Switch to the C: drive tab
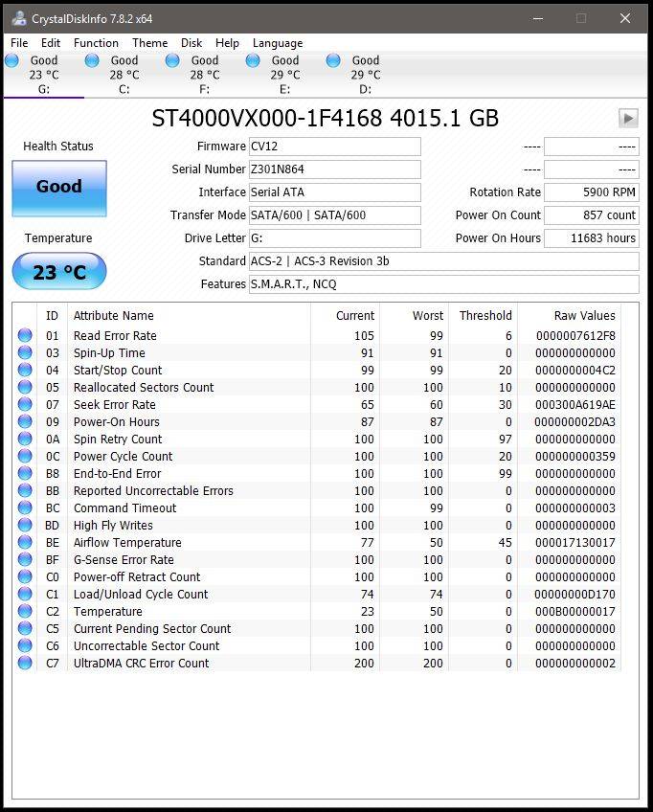 click(124, 75)
